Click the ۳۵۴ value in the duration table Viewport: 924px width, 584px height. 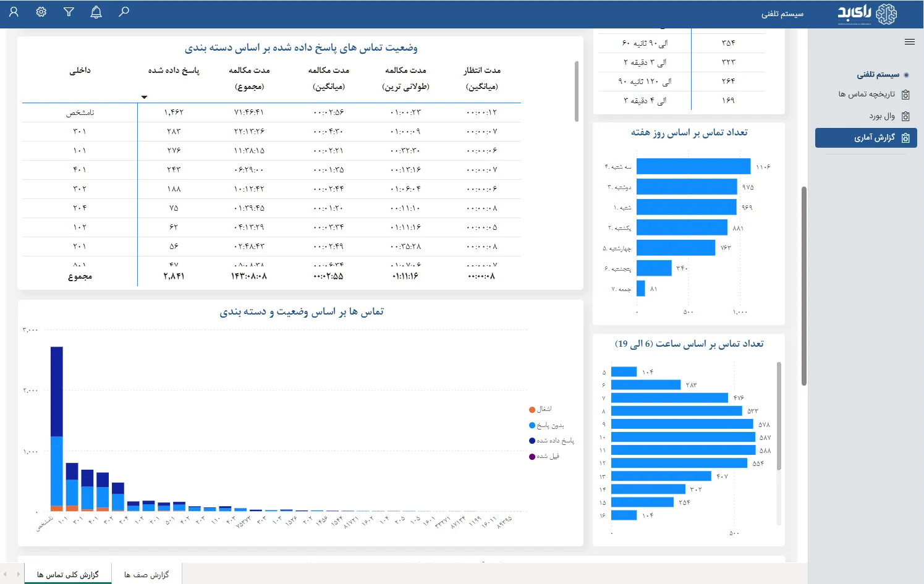pyautogui.click(x=728, y=43)
